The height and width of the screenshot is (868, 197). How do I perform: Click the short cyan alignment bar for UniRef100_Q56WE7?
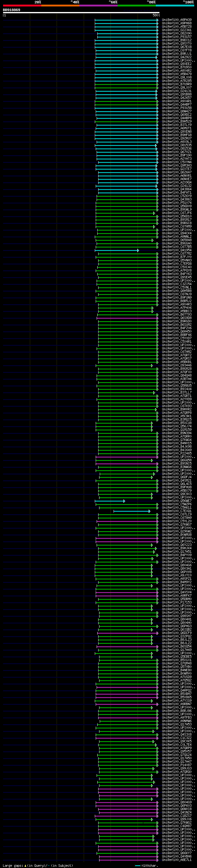pos(110,501)
